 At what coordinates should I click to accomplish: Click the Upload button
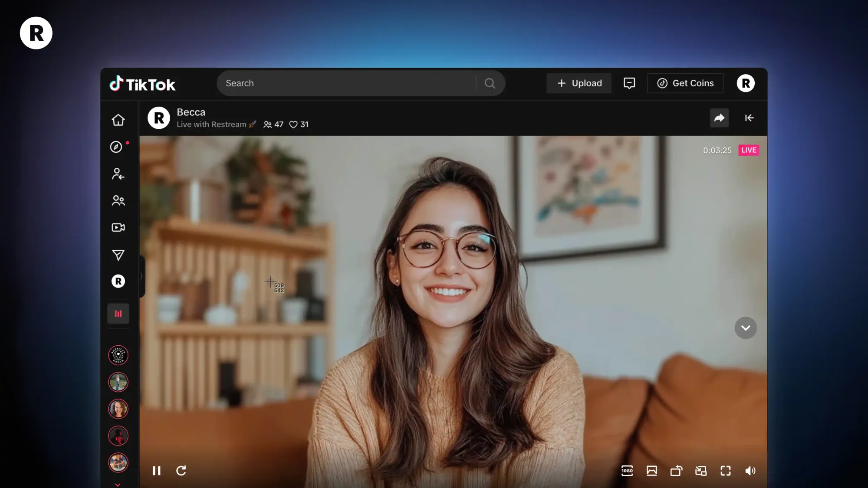click(x=579, y=83)
